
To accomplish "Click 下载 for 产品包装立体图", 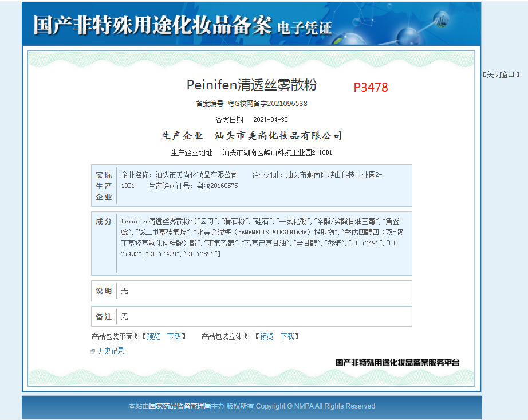I will [287, 336].
